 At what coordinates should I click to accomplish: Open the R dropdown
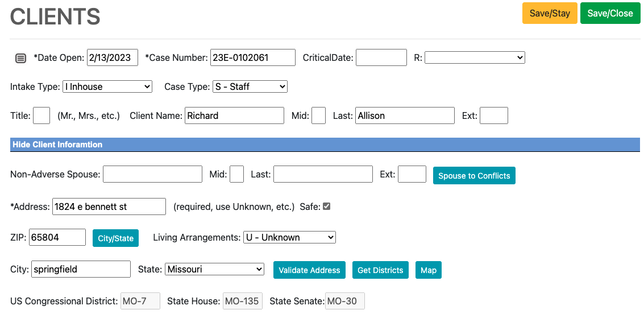click(475, 57)
